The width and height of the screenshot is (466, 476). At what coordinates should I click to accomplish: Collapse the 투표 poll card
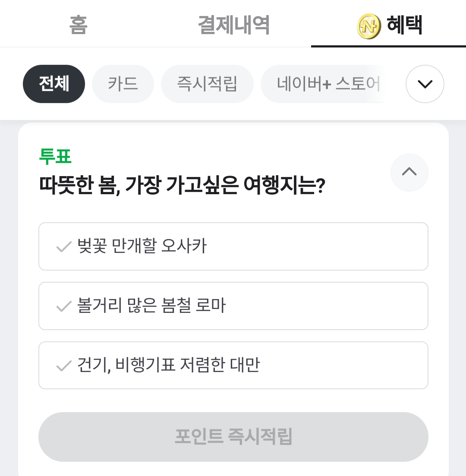coord(409,172)
